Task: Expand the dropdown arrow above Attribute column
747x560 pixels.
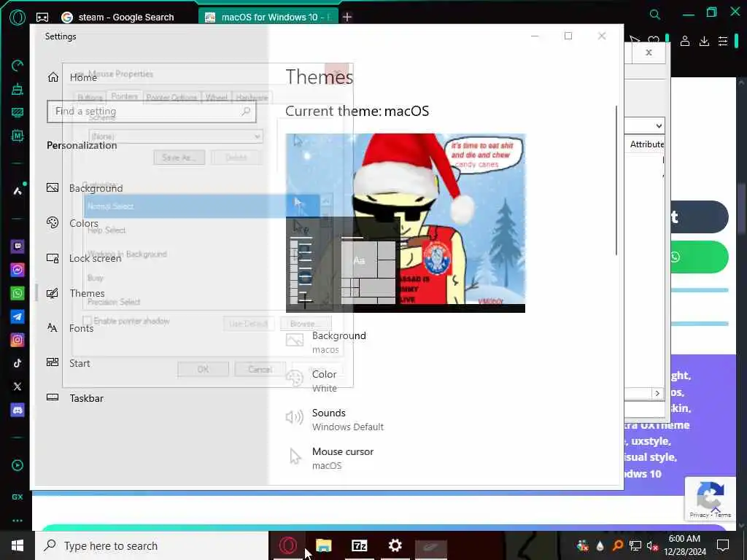Action: [659, 126]
